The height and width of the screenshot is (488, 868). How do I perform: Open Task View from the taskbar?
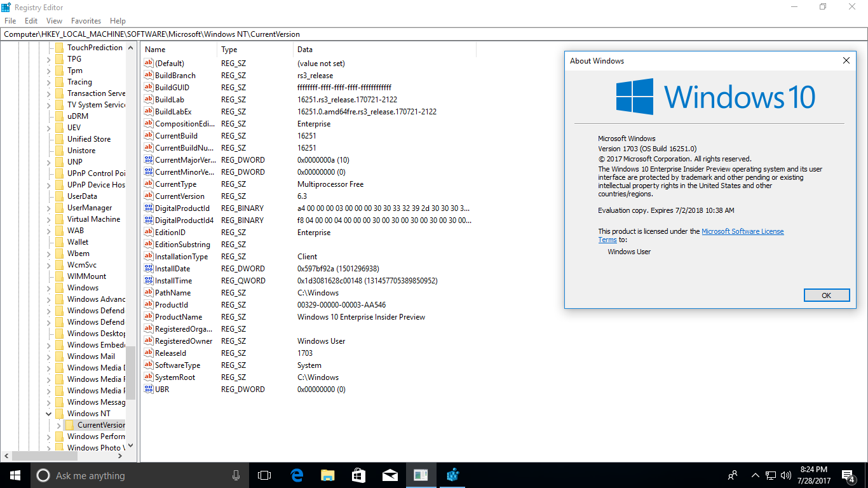point(264,475)
